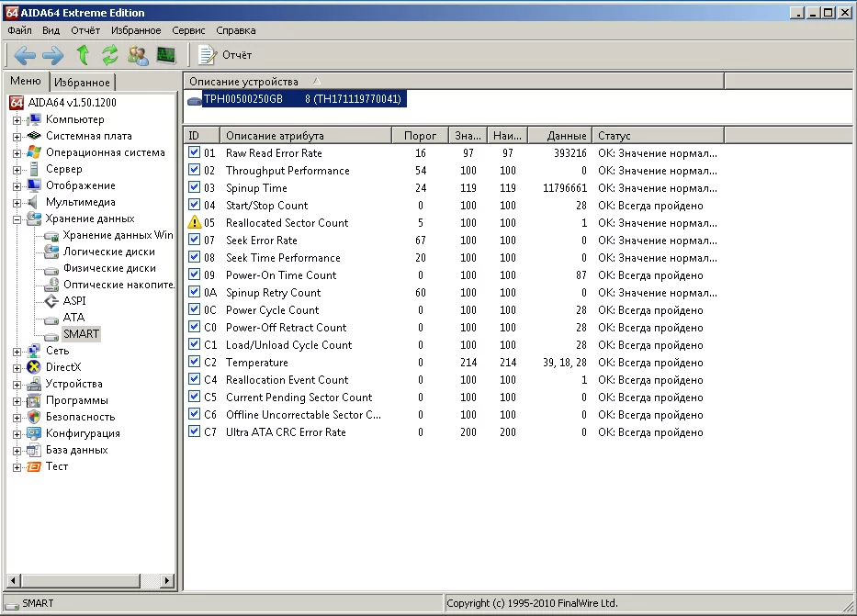Open the green monitor graph toolbar icon
Screen dimensions: 857x616
166,55
